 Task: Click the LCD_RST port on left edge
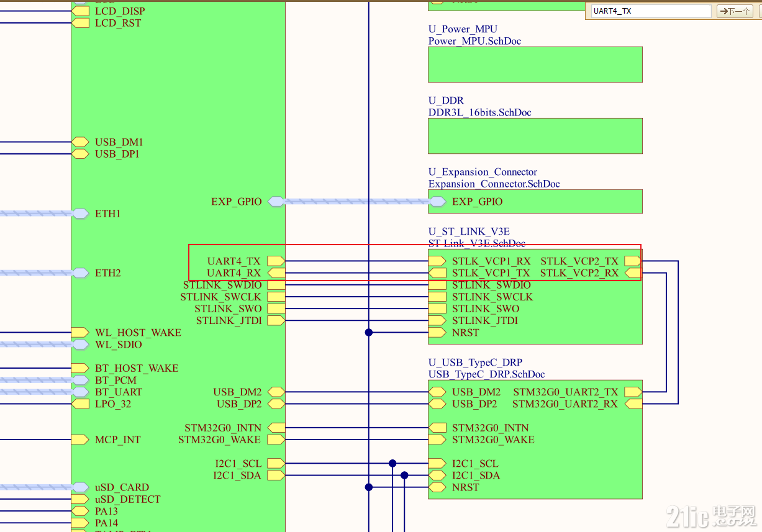80,22
